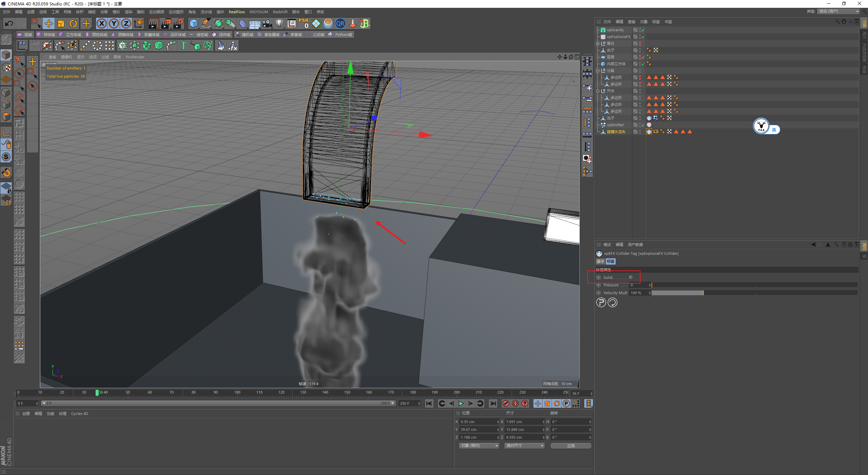This screenshot has width=868, height=475.
Task: Collapse the 分裂 null group
Action: click(x=598, y=71)
